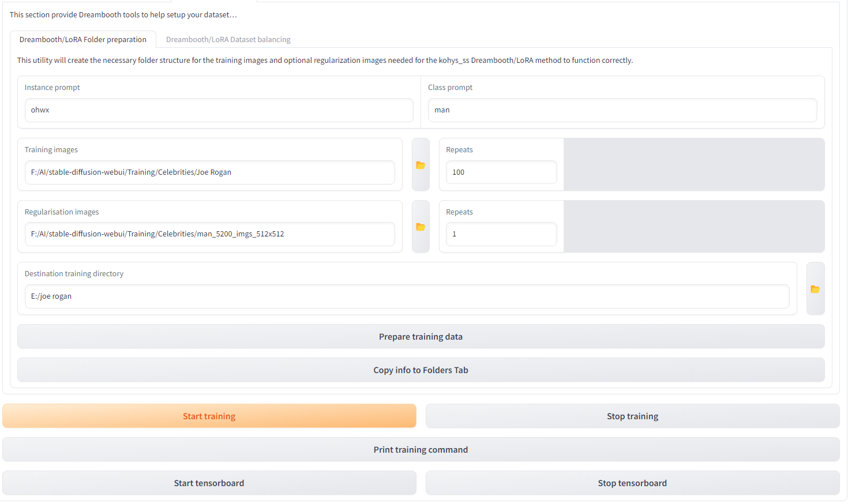The image size is (848, 504).
Task: Open folder browser for Training images
Action: (x=421, y=165)
